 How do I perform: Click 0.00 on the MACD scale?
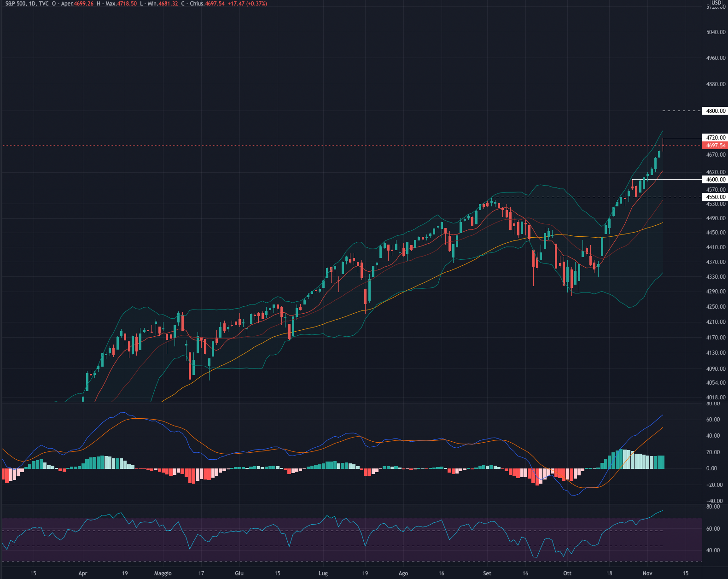[711, 468]
